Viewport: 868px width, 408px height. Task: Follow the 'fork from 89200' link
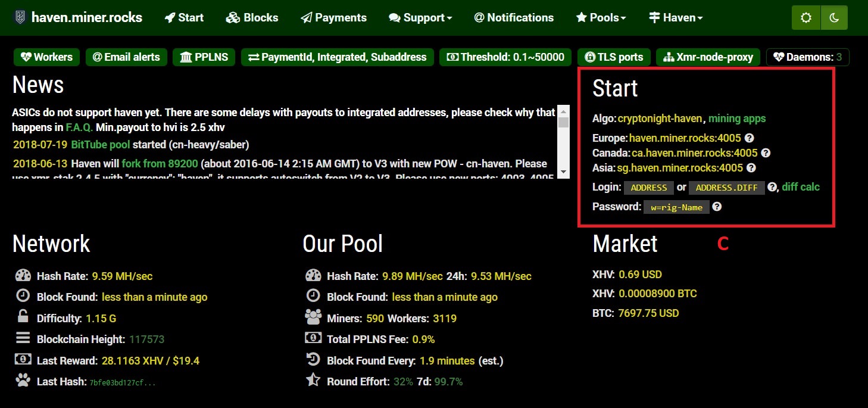(160, 163)
